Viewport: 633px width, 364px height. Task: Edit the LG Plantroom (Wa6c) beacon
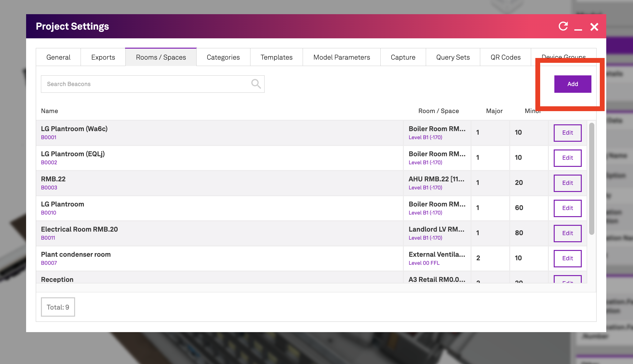(567, 133)
